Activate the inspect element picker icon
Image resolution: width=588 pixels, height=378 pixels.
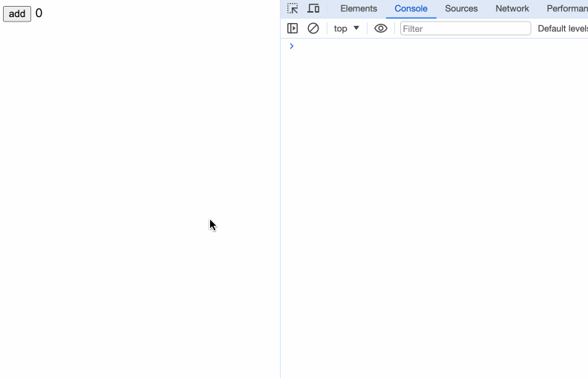pos(293,8)
